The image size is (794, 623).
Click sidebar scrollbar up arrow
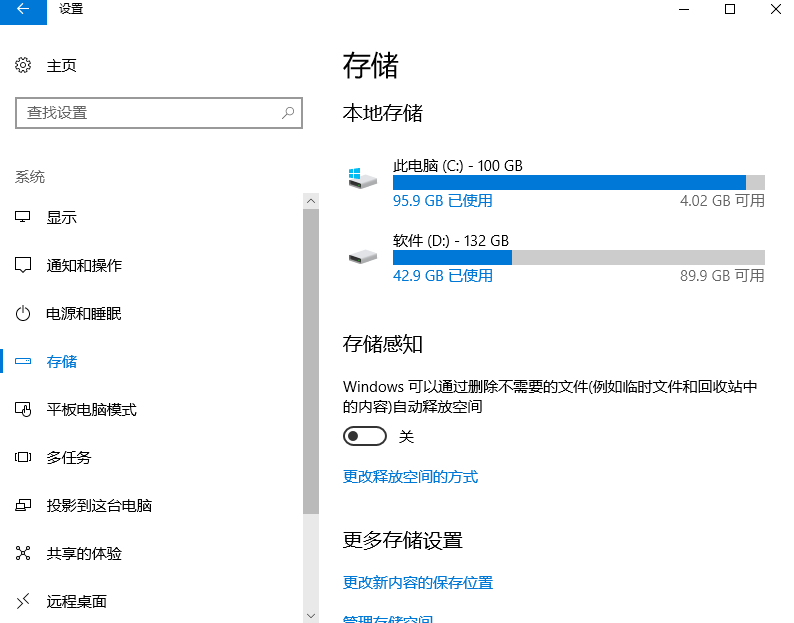tap(311, 201)
